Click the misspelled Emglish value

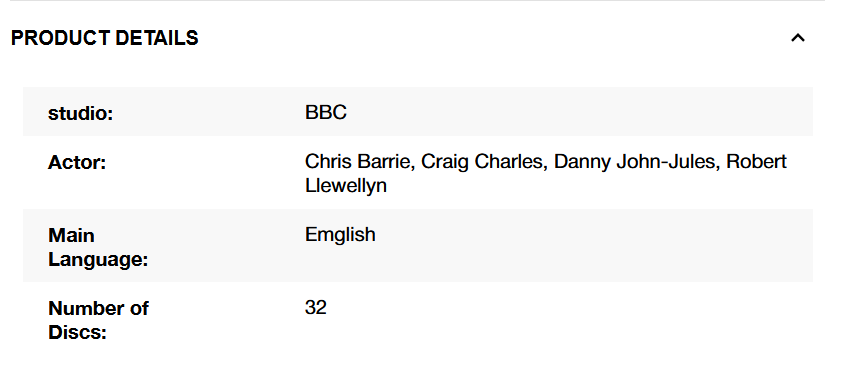tap(340, 235)
